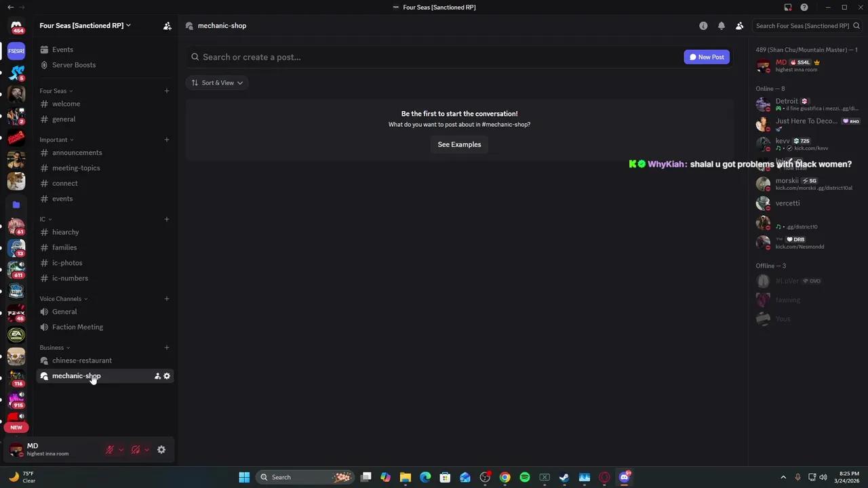Collapse the IC category
The width and height of the screenshot is (868, 488).
click(x=45, y=219)
